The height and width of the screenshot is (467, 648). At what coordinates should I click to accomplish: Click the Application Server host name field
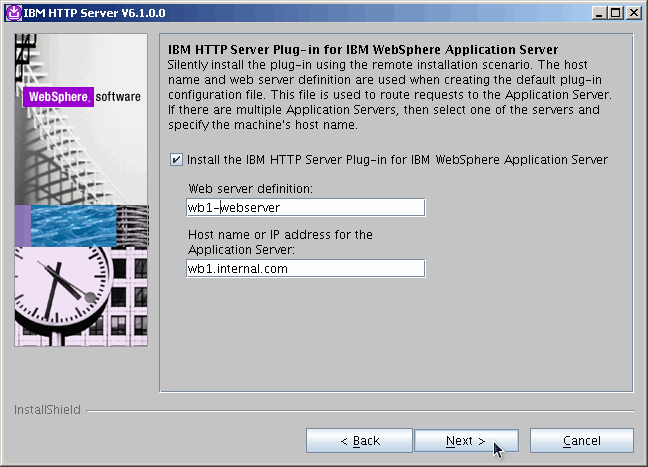pos(305,268)
